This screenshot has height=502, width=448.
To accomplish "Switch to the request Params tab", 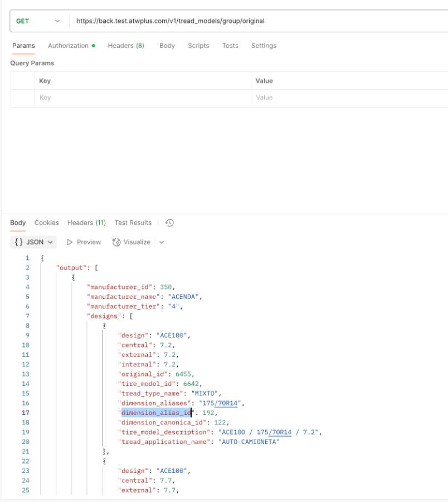I will pos(23,46).
